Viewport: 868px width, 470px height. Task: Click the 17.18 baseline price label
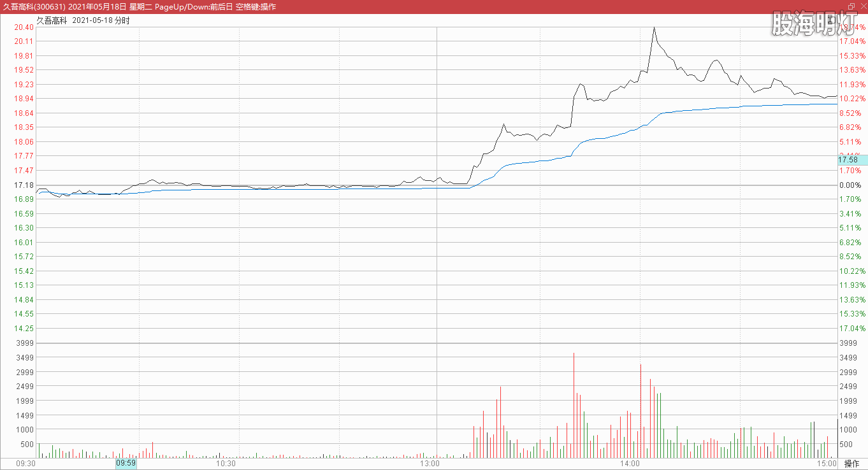click(24, 185)
